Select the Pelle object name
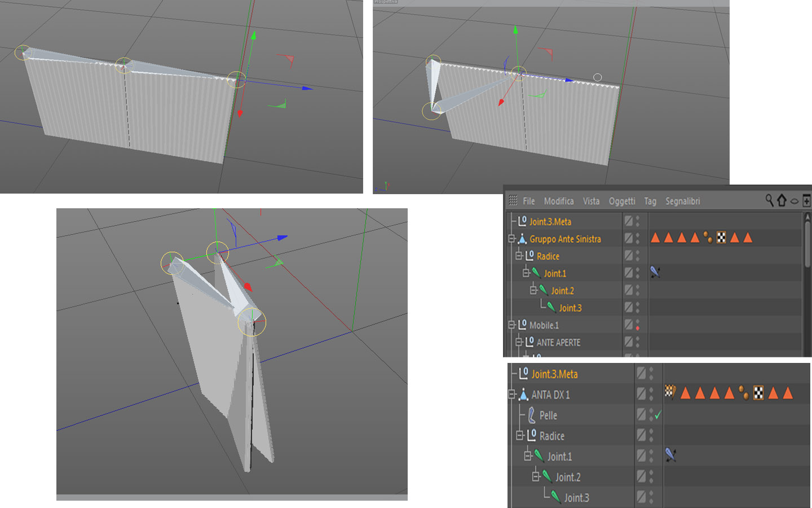 pyautogui.click(x=548, y=415)
